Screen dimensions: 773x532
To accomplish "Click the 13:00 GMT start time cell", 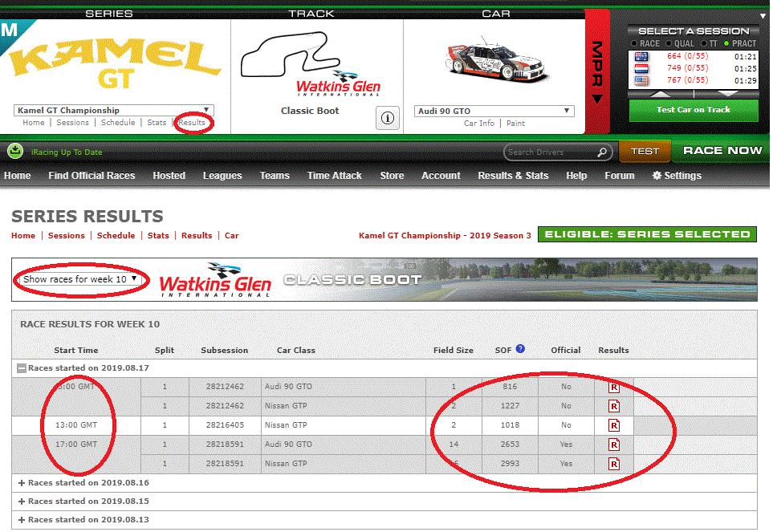I will pos(76,425).
